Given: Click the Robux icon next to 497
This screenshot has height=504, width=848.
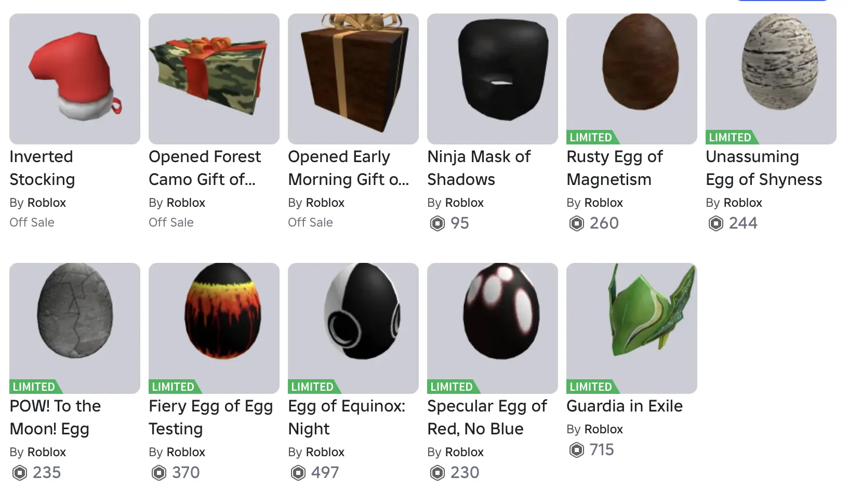Looking at the screenshot, I should 298,473.
